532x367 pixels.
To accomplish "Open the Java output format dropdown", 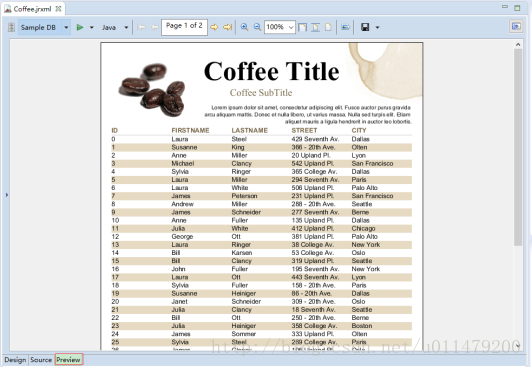I will pyautogui.click(x=126, y=27).
